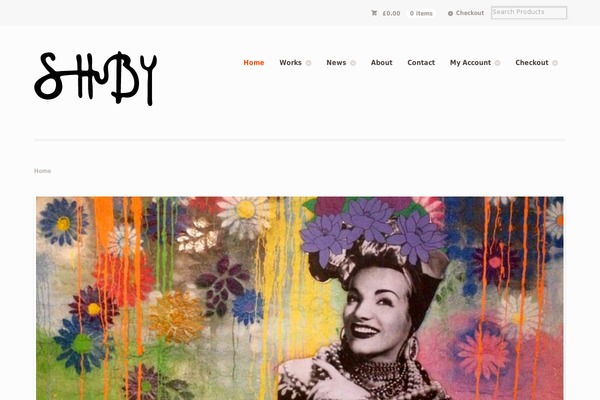This screenshot has width=600, height=400.
Task: Click the shopping cart icon
Action: click(374, 13)
